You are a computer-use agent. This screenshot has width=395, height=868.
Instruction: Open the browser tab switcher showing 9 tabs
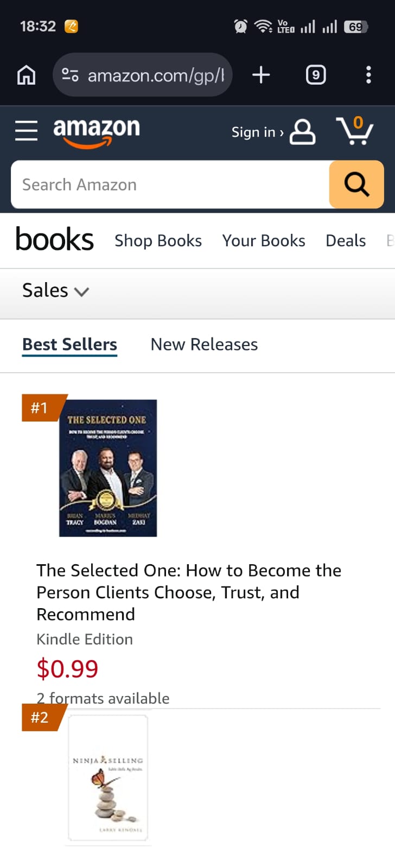point(315,75)
